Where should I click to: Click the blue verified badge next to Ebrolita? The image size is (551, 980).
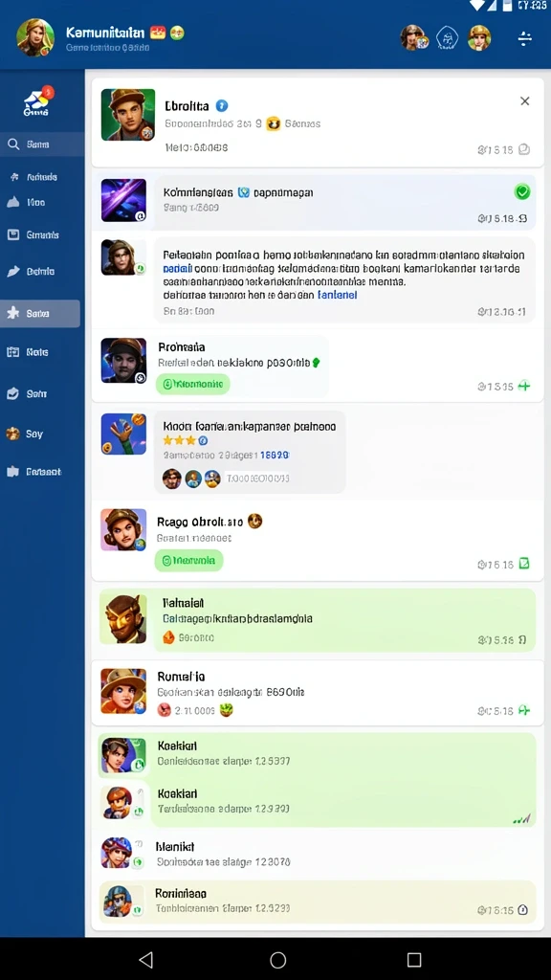click(x=222, y=105)
